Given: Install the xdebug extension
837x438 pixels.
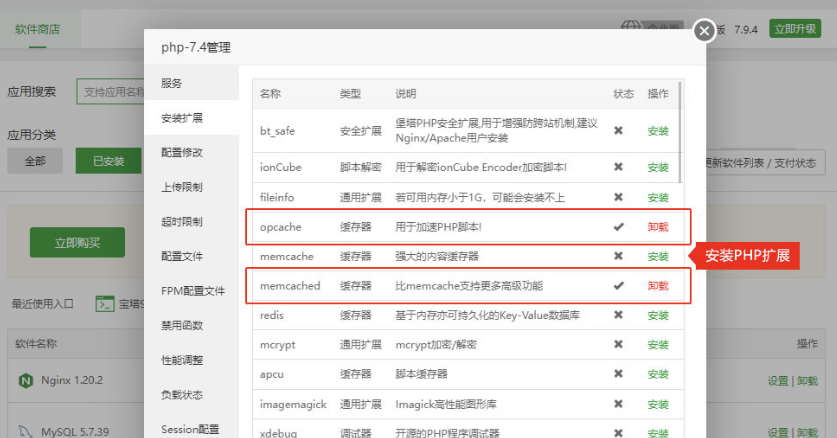Looking at the screenshot, I should coord(658,433).
